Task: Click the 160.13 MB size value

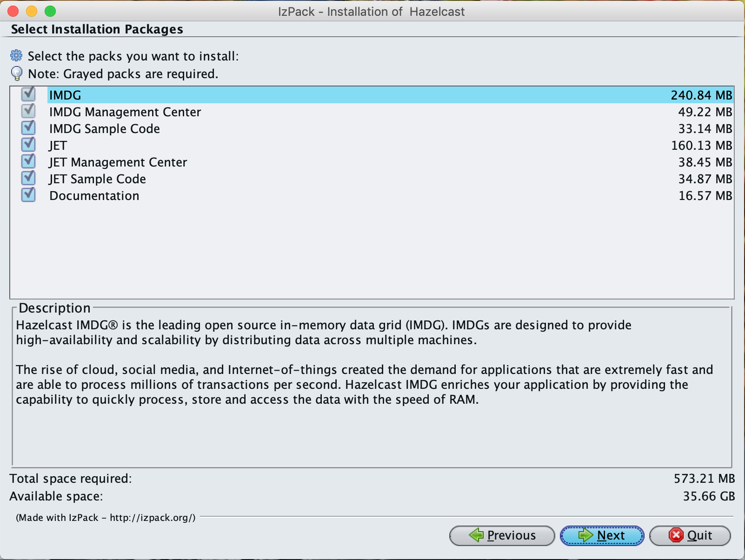Action: click(x=701, y=146)
